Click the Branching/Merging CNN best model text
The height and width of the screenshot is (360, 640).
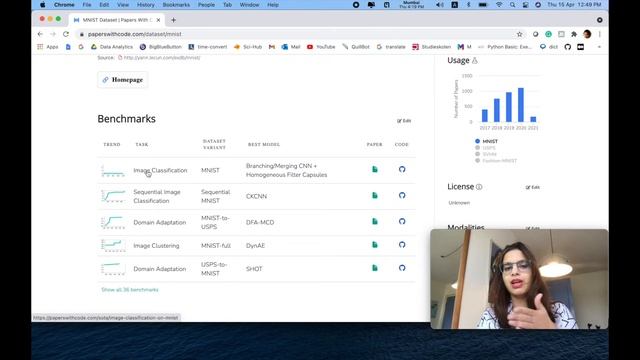[x=287, y=170]
